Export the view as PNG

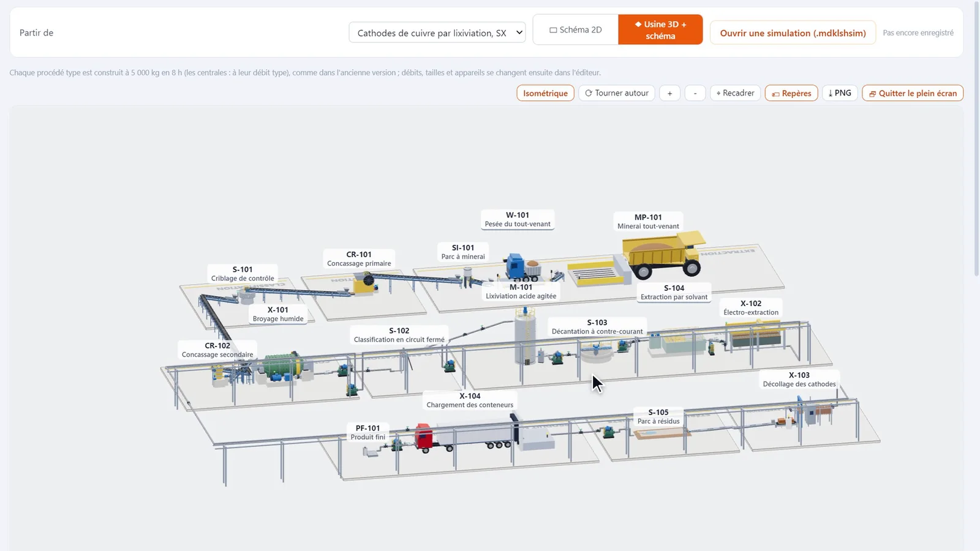pos(840,93)
